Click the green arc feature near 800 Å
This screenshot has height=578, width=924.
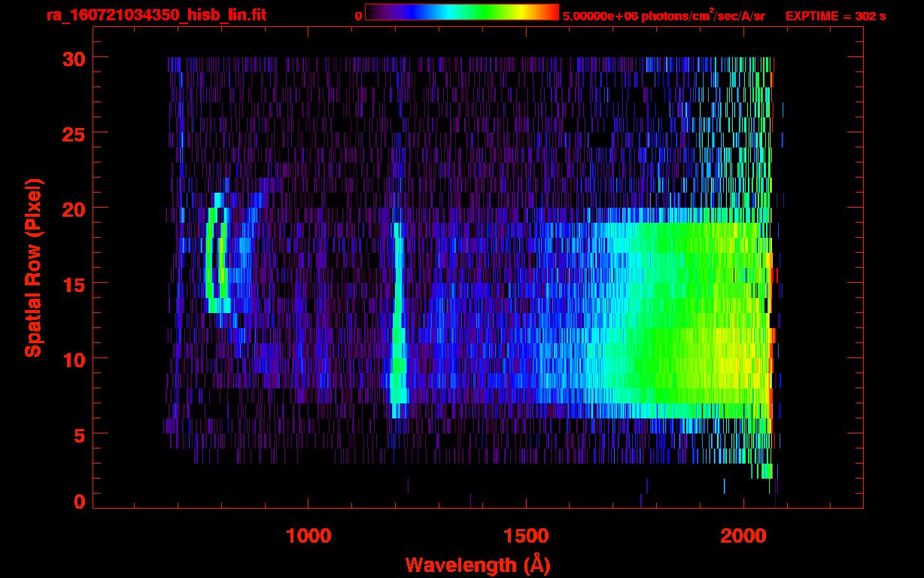[x=211, y=260]
